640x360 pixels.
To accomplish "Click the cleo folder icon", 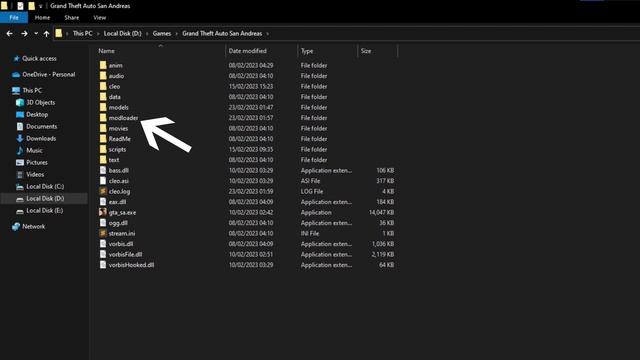I will [x=103, y=87].
